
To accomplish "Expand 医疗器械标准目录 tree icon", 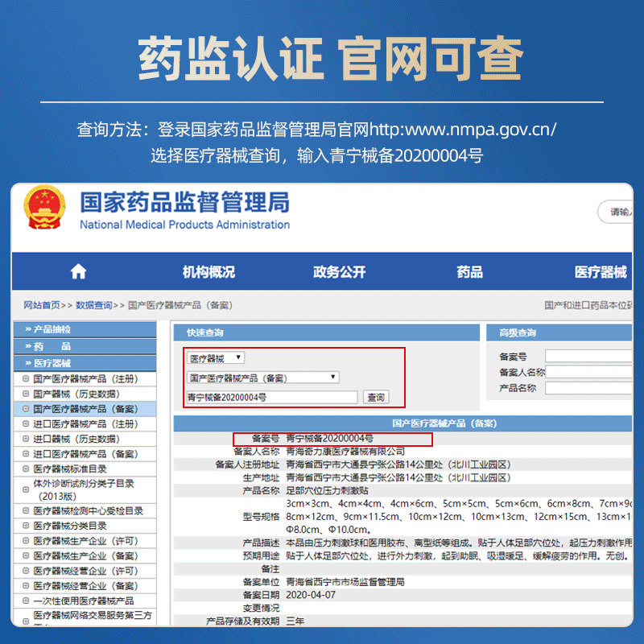I will 26,469.
